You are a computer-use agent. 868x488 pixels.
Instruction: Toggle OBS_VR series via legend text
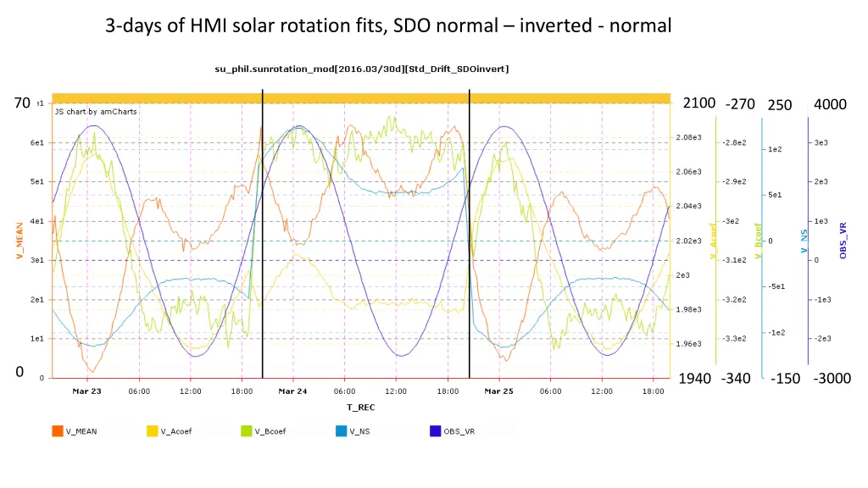459,431
